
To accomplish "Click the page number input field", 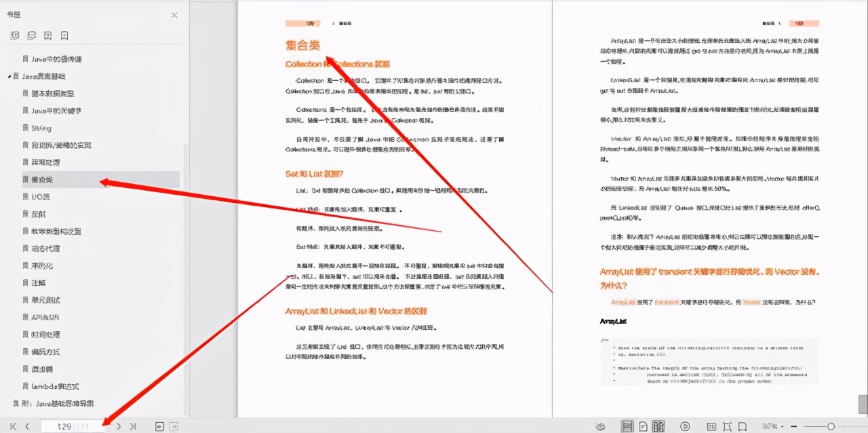I will (71, 426).
